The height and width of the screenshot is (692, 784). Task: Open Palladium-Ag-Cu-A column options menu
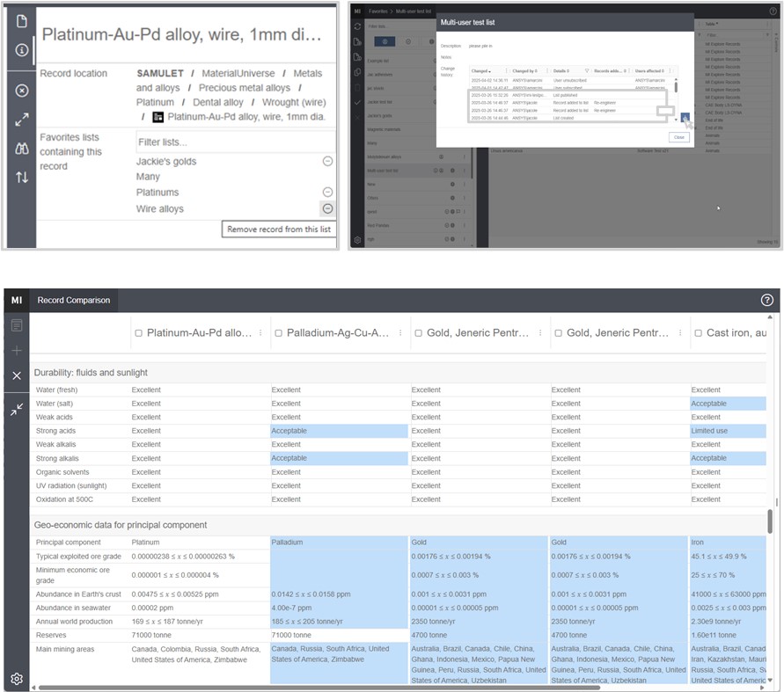[401, 333]
